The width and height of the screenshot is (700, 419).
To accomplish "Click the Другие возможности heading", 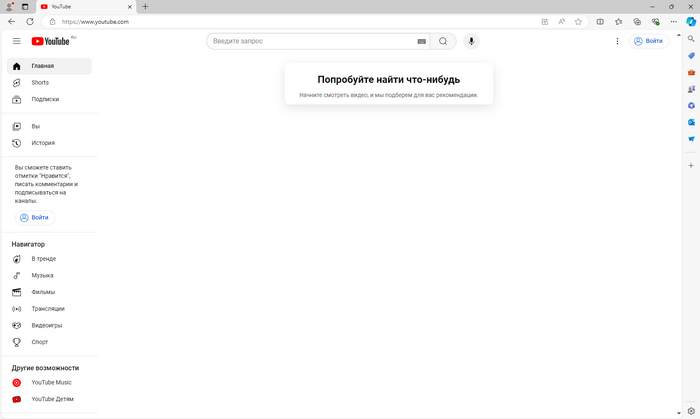I will click(x=45, y=368).
